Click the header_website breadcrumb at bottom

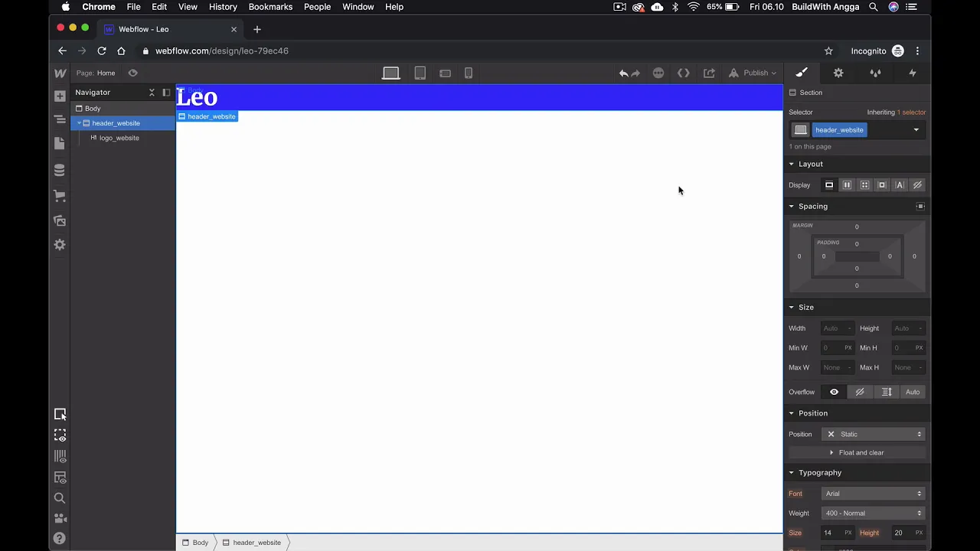[x=252, y=543]
